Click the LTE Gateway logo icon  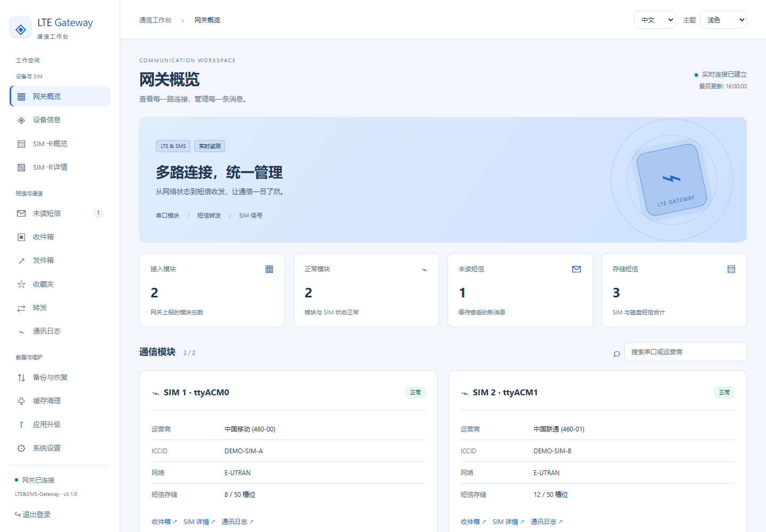click(x=21, y=28)
